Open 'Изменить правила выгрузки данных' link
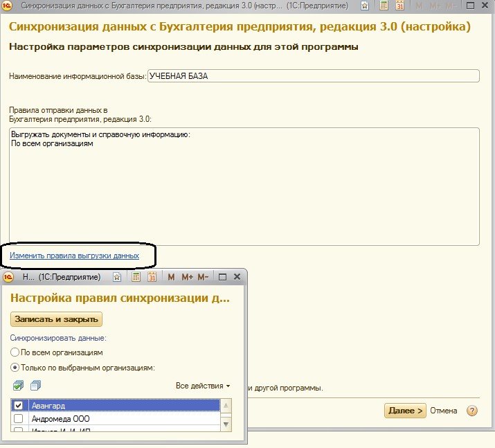The height and width of the screenshot is (448, 495). [x=75, y=256]
